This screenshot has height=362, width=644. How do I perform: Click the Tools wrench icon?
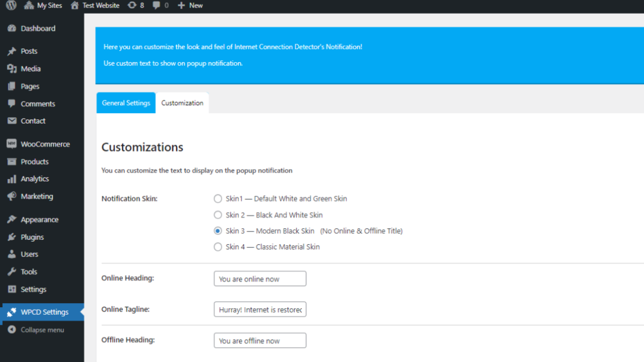coord(12,272)
